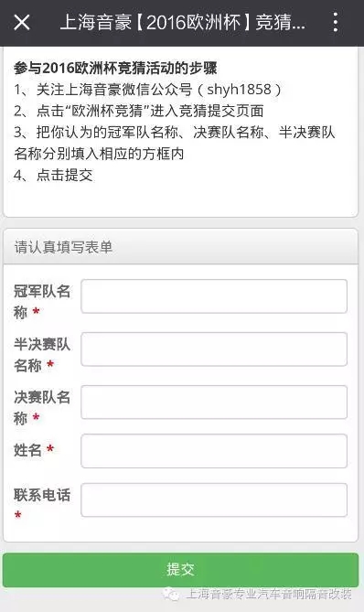Image resolution: width=364 pixels, height=612 pixels.
Task: Click the 上海音豪专业汽车音响隔音改装 watermark text
Action: (269, 595)
